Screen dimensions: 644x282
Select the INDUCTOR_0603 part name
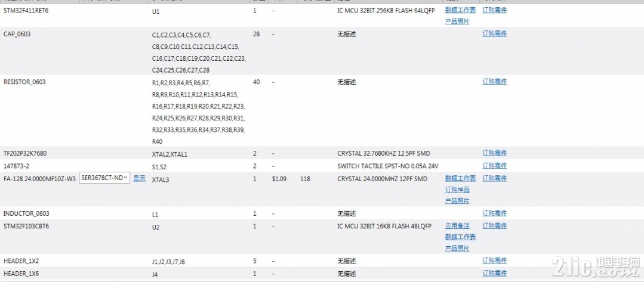coord(26,213)
